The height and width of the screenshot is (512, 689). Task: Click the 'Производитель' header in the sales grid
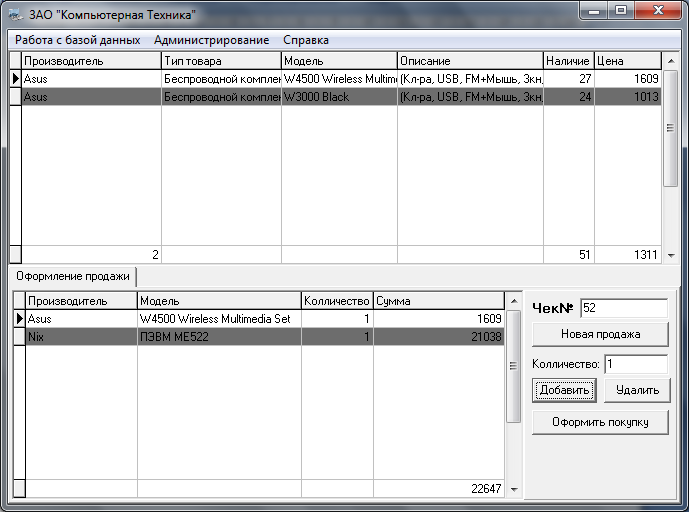pyautogui.click(x=81, y=301)
